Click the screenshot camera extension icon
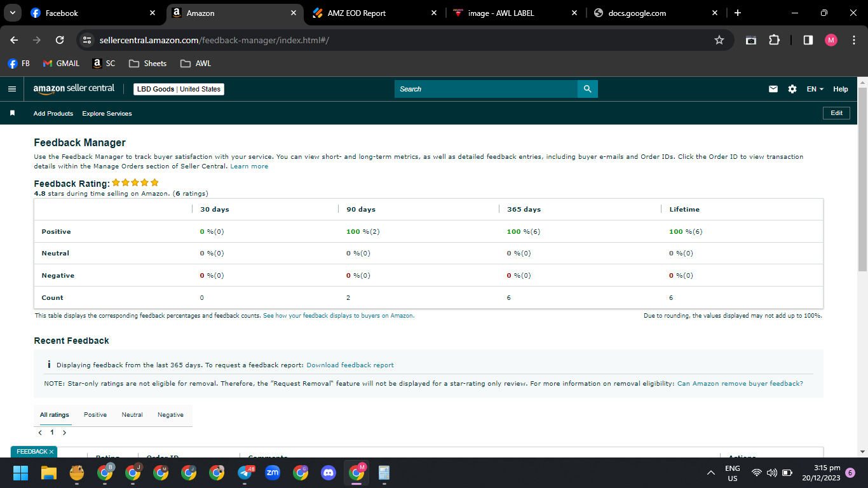Viewport: 868px width, 488px height. pyautogui.click(x=751, y=40)
